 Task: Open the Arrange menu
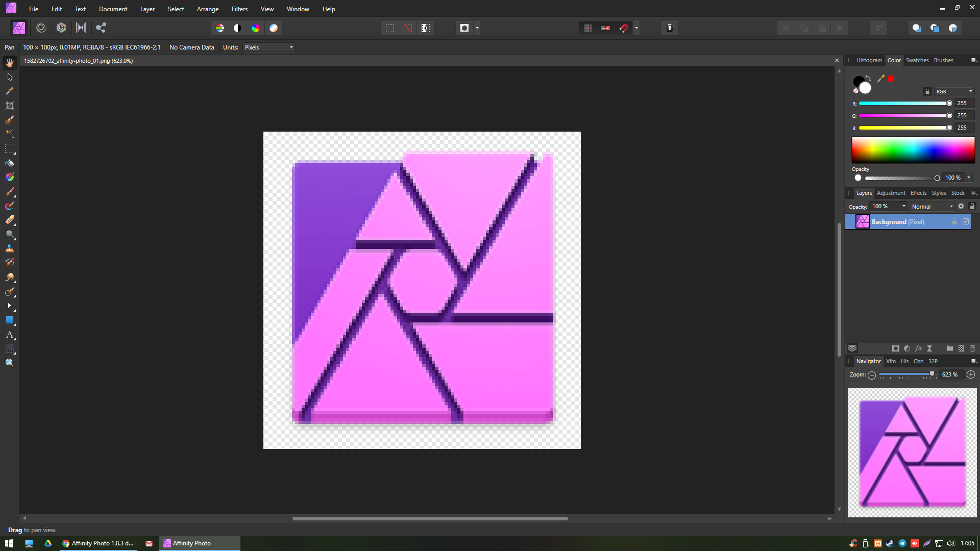coord(208,9)
